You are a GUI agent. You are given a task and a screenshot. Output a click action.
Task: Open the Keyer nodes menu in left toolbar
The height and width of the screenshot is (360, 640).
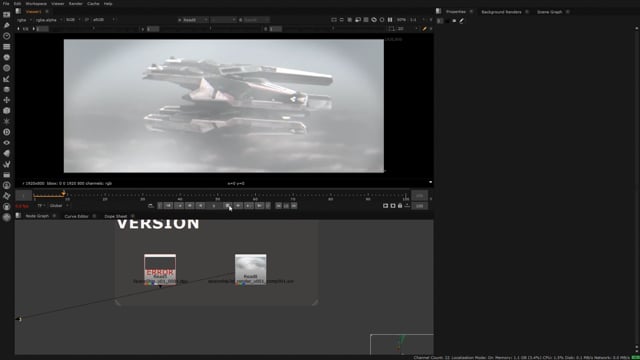click(x=7, y=79)
